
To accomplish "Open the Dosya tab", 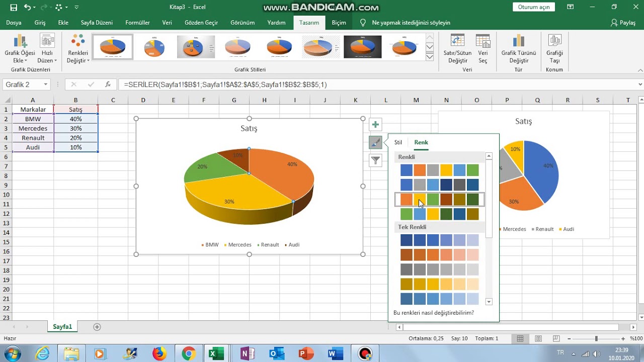I will click(x=14, y=23).
